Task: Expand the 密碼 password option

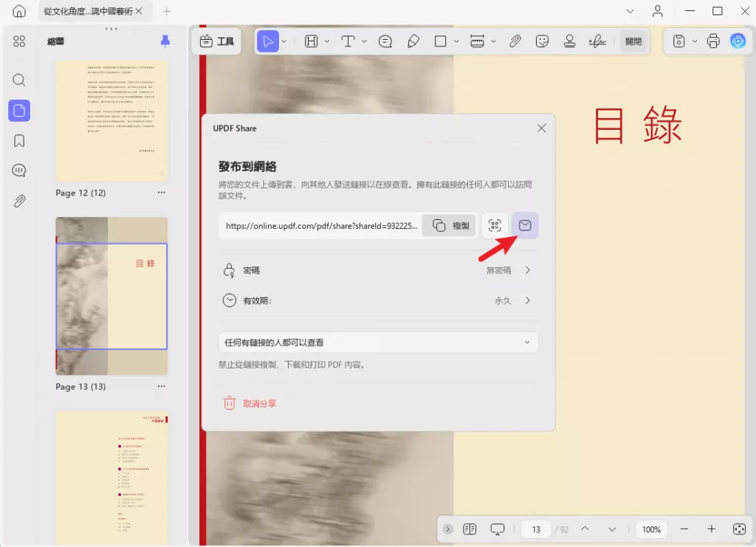Action: click(526, 270)
